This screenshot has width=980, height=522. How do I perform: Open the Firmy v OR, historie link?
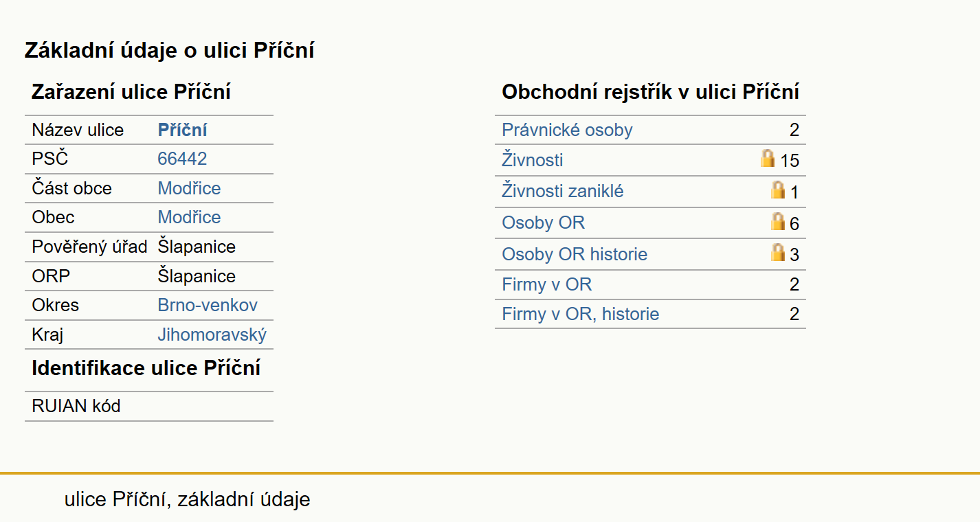point(581,314)
